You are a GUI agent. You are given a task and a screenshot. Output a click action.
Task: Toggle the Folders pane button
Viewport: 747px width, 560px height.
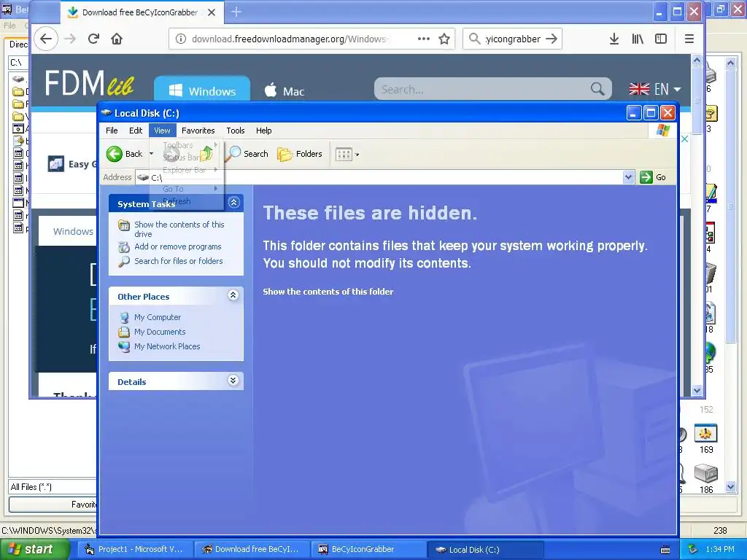[x=300, y=154]
